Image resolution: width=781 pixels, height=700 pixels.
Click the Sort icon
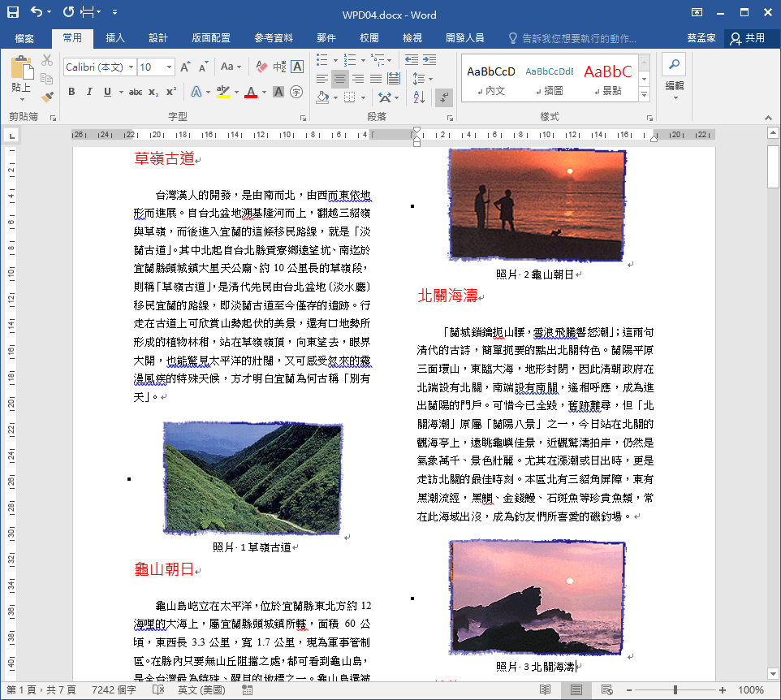[x=419, y=97]
